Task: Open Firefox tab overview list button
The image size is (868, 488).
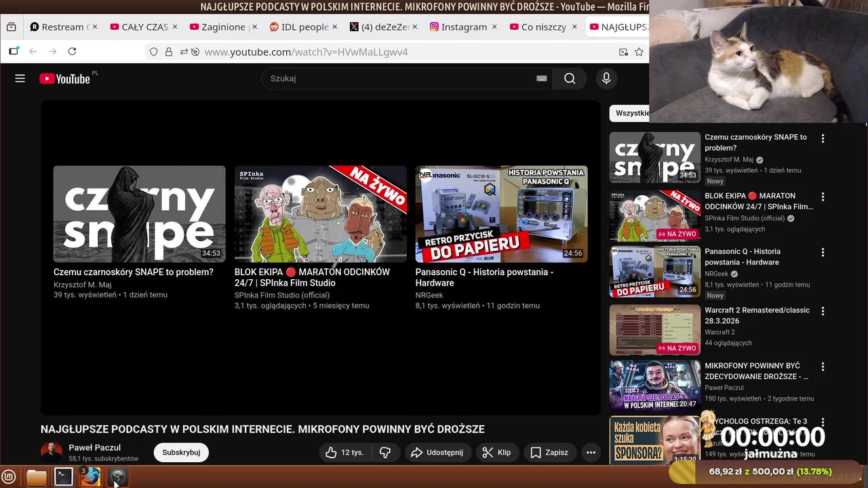Action: pyautogui.click(x=11, y=27)
